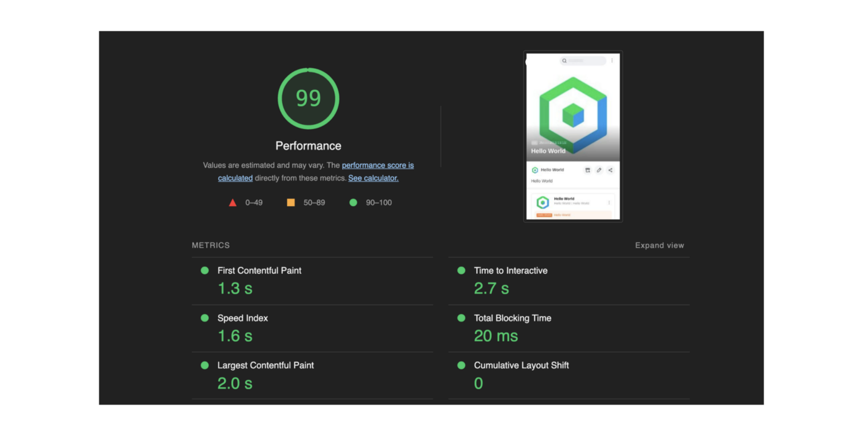Open the "performance score is calculated" link
The width and height of the screenshot is (868, 445).
point(377,166)
